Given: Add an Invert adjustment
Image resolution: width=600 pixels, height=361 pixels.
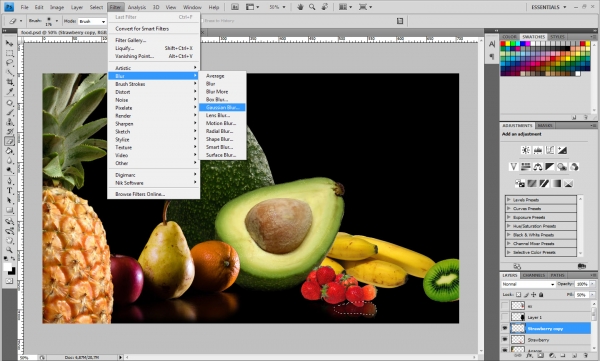Looking at the screenshot, I should (x=520, y=183).
